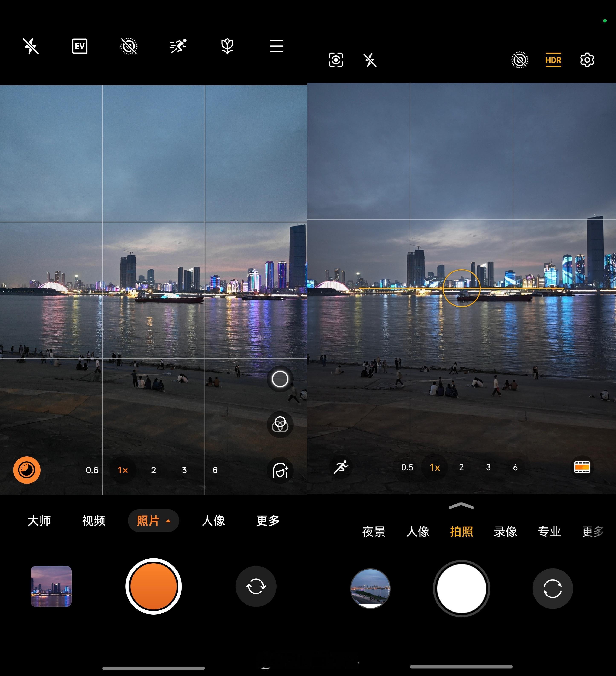The image size is (616, 676).
Task: Switch to 夜景 night mode
Action: pyautogui.click(x=374, y=532)
